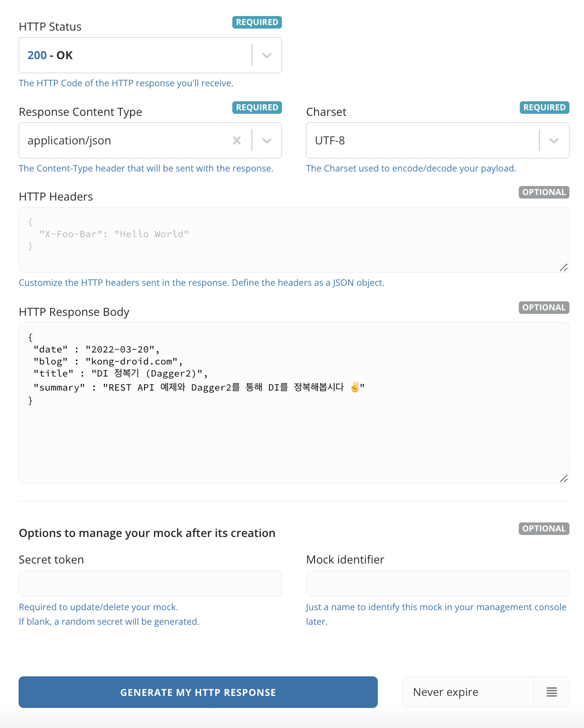Click the HTTP Headers resize handle
584x728 pixels.
(x=564, y=268)
